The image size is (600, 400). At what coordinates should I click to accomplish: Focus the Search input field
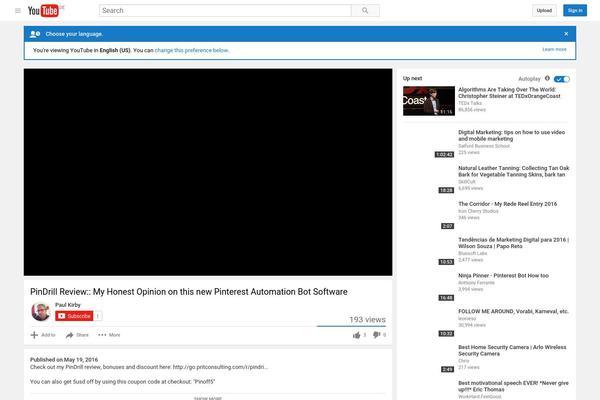pos(225,11)
